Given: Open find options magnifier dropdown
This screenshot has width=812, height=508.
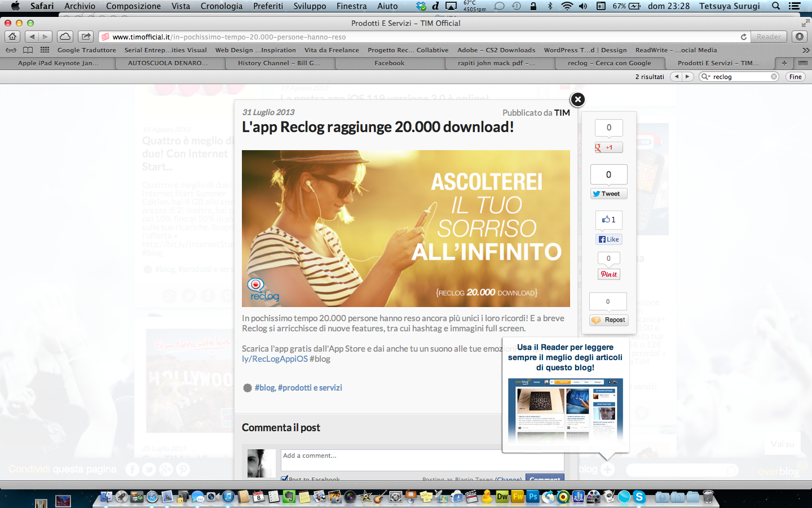Looking at the screenshot, I should (705, 77).
